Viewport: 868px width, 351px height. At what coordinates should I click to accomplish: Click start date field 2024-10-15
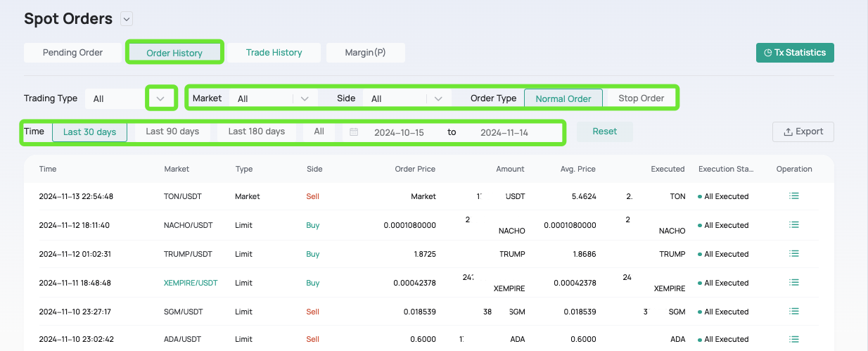[399, 132]
